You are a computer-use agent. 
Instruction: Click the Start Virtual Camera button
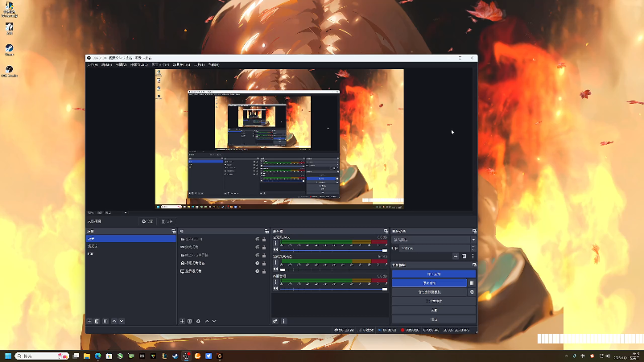[x=430, y=292]
